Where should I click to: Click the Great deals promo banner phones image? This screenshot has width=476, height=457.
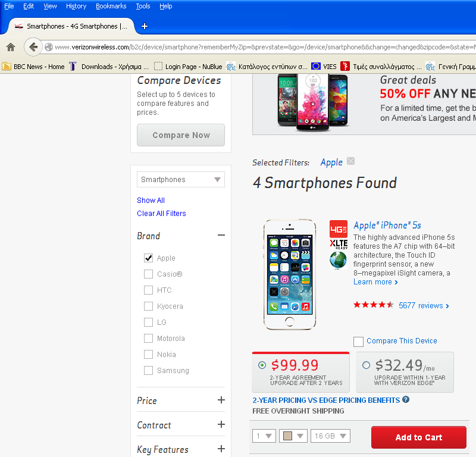(x=313, y=102)
